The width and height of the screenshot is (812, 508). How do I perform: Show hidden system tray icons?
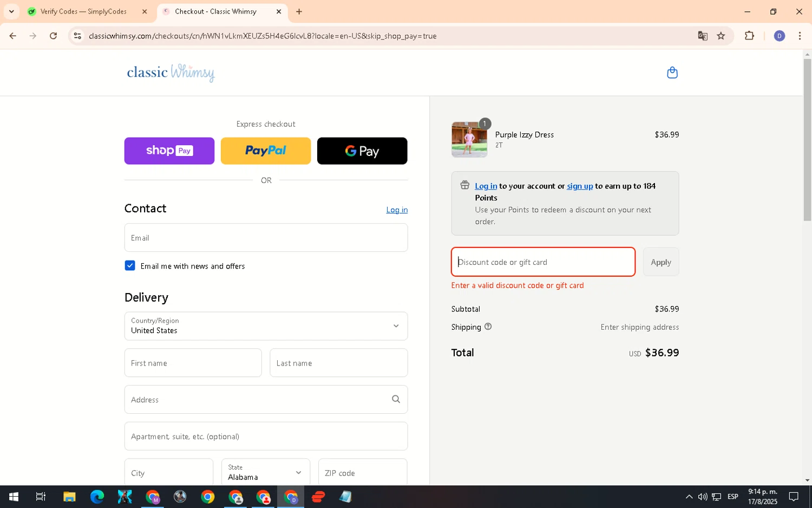coord(689,497)
